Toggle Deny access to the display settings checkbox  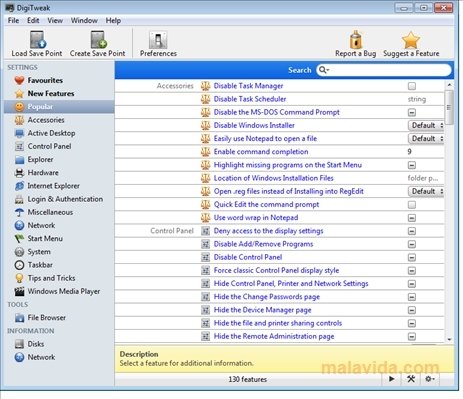[x=412, y=231]
